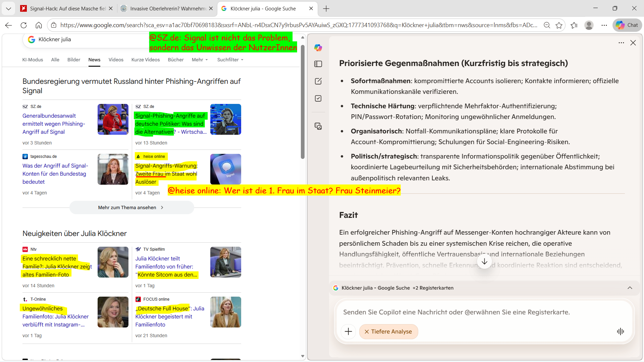Viewport: 644px width, 362px height.
Task: Click Mehr zum Thema ansehen button
Action: (131, 207)
